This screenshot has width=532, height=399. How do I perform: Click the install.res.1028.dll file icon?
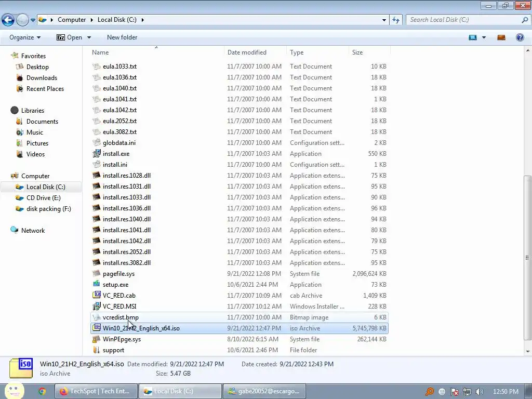97,175
